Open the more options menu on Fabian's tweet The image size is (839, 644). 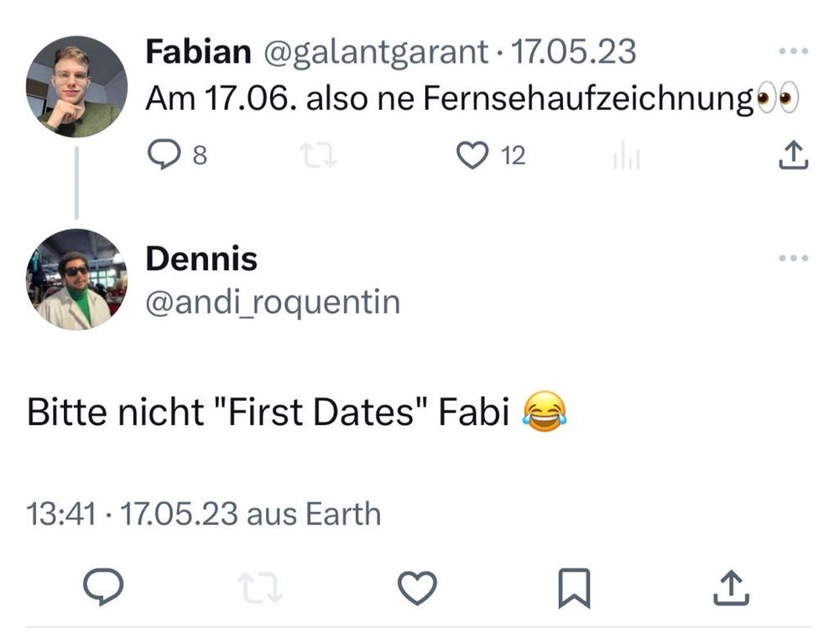pyautogui.click(x=793, y=50)
